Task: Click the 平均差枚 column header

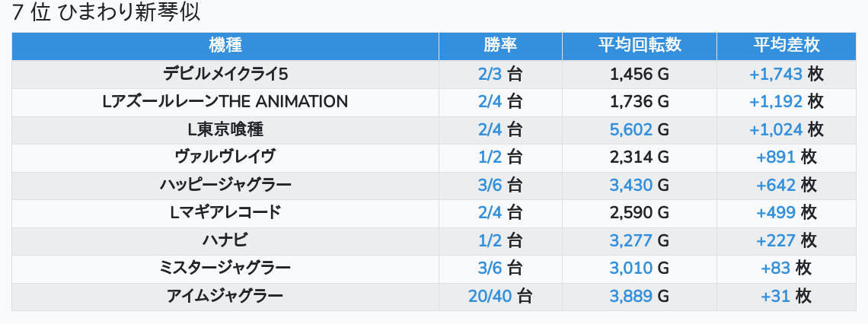Action: coord(786,46)
